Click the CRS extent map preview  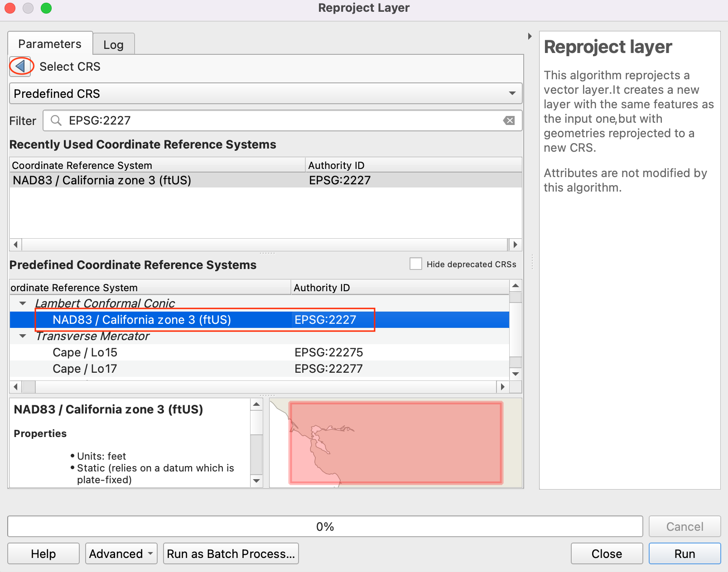pyautogui.click(x=395, y=442)
